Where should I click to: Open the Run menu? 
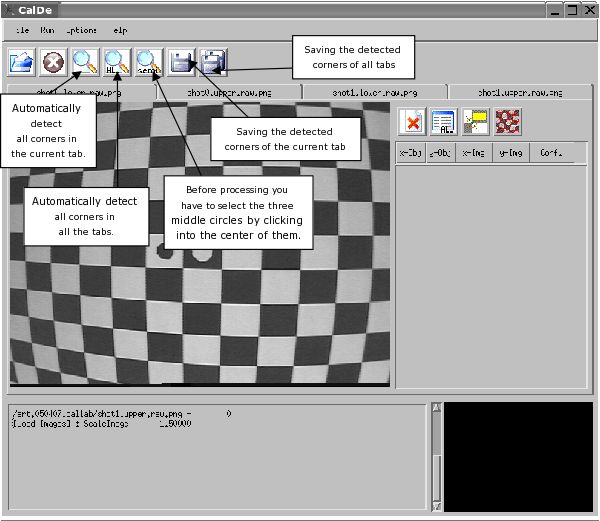pos(47,31)
